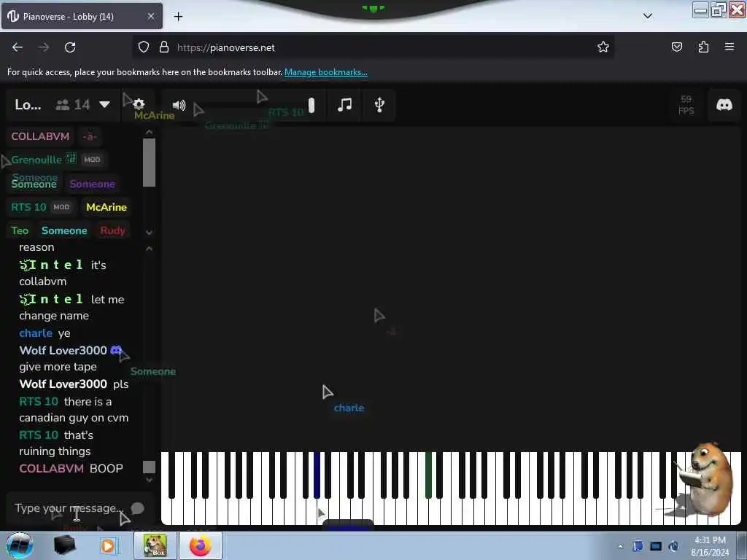Click the 14 users count
This screenshot has width=747, height=560.
(73, 105)
